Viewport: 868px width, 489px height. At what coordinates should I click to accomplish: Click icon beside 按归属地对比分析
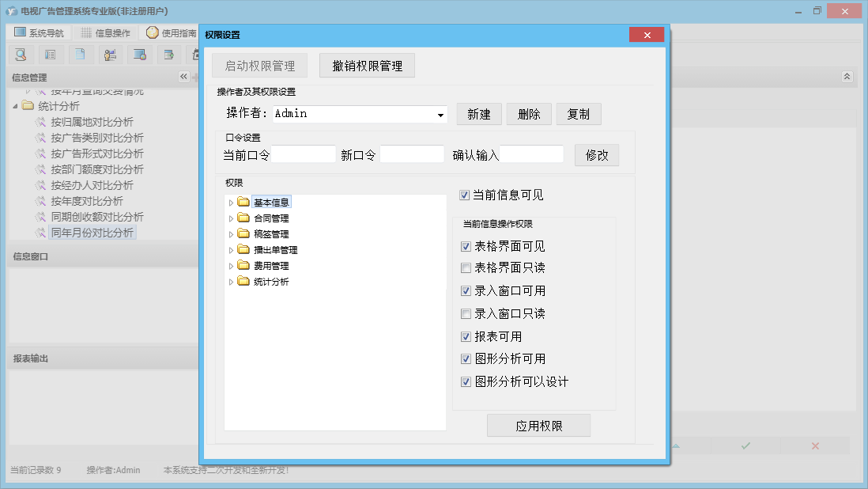(40, 122)
